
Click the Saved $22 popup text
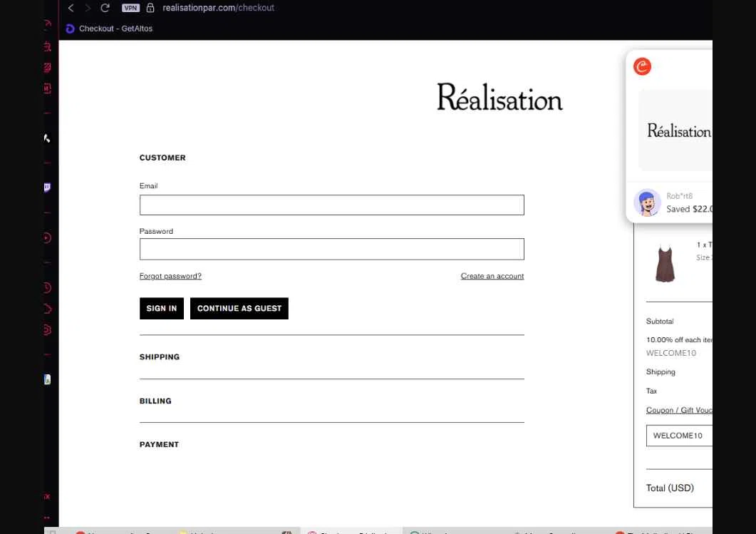[x=689, y=209]
